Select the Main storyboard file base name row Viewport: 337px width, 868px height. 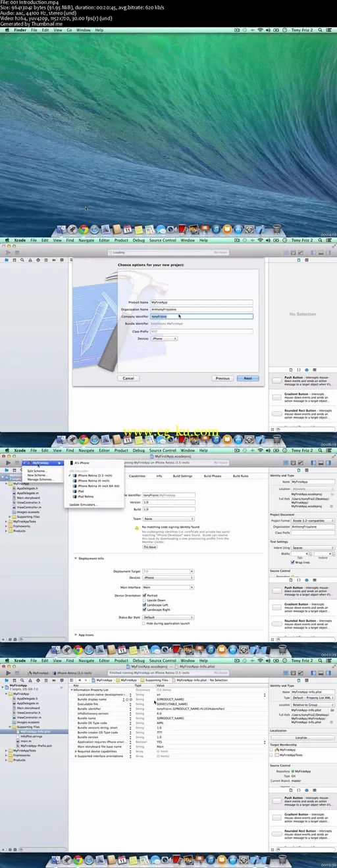click(x=168, y=746)
